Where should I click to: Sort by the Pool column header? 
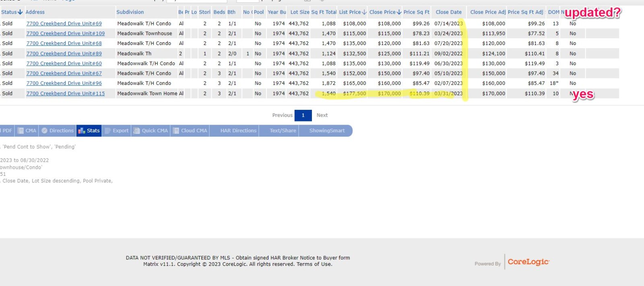point(259,12)
